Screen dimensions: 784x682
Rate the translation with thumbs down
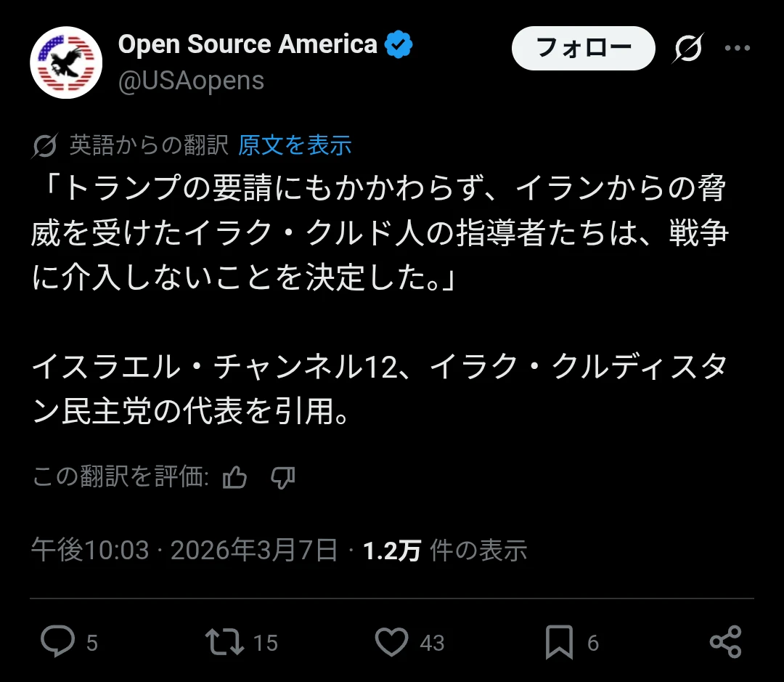pyautogui.click(x=282, y=477)
